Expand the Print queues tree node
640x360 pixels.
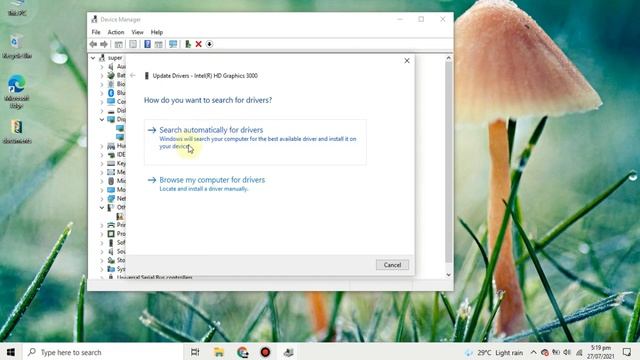(x=102, y=225)
